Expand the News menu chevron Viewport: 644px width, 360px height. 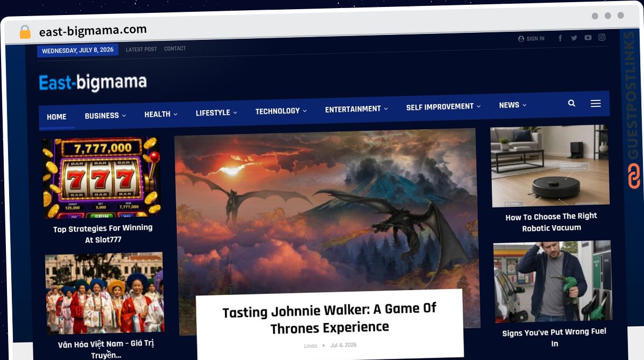[x=524, y=105]
